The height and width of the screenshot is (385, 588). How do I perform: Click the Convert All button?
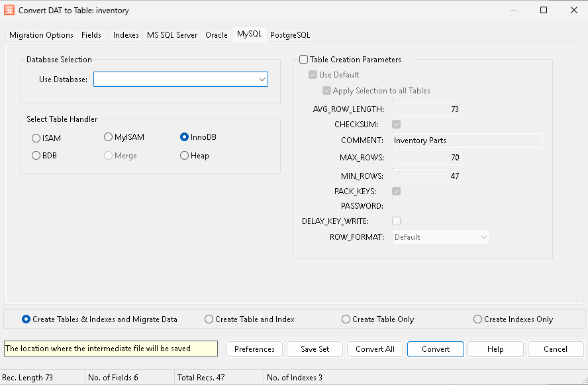click(375, 349)
